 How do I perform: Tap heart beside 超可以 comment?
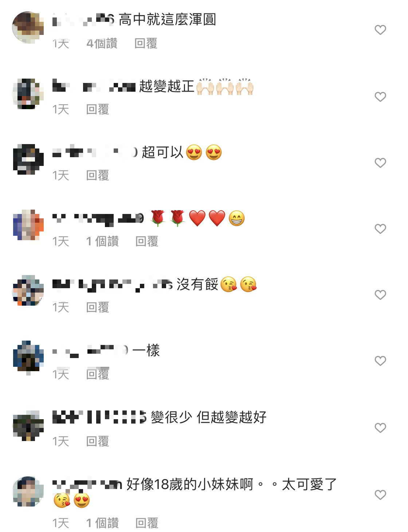tap(380, 163)
